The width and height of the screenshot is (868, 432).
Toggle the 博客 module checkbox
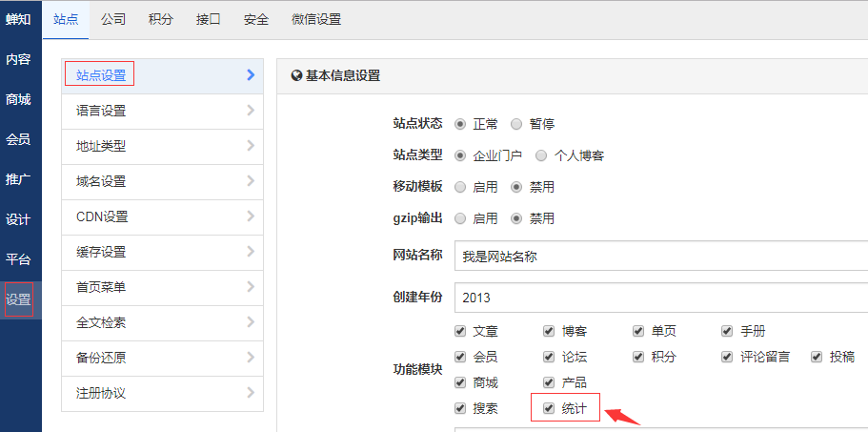549,331
